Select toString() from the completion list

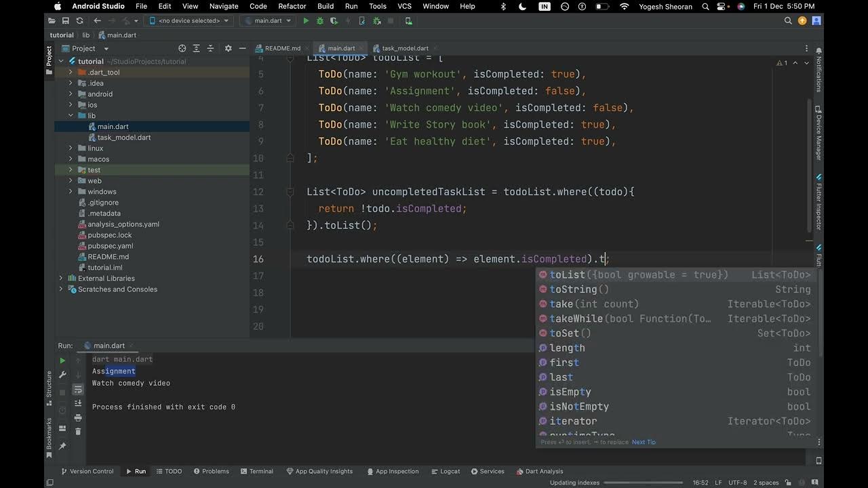pos(675,289)
